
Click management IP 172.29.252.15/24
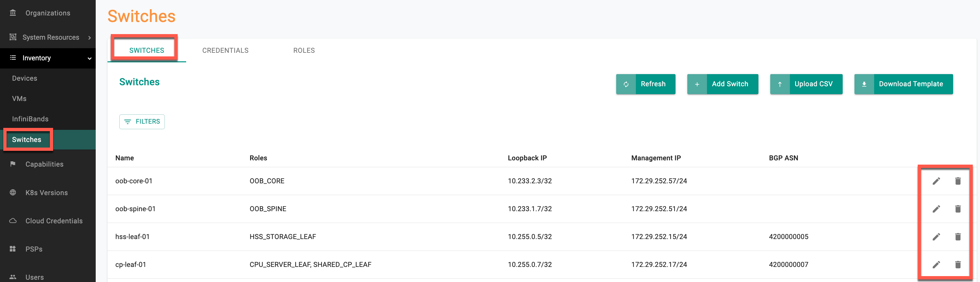click(x=659, y=236)
